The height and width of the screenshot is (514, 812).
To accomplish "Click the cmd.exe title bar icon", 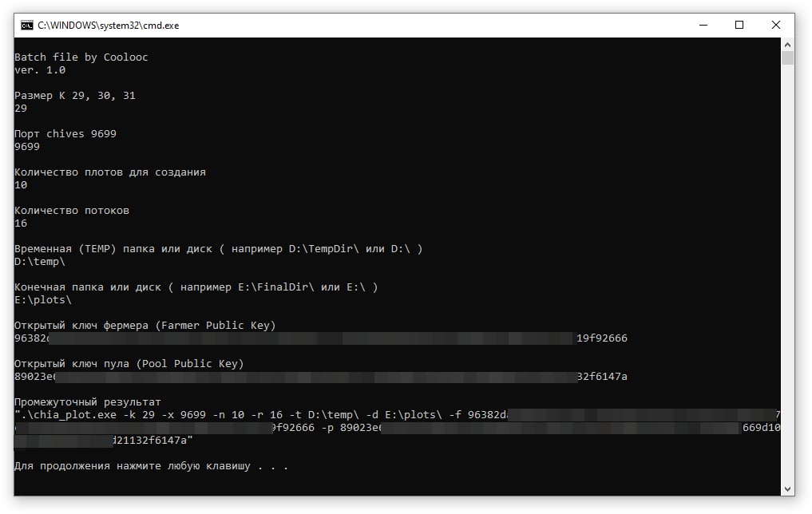I will tap(27, 26).
